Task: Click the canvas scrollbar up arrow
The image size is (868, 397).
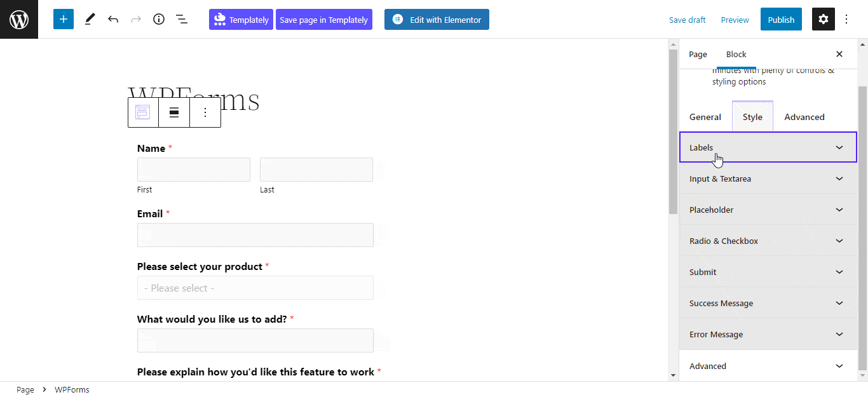Action: (x=674, y=44)
